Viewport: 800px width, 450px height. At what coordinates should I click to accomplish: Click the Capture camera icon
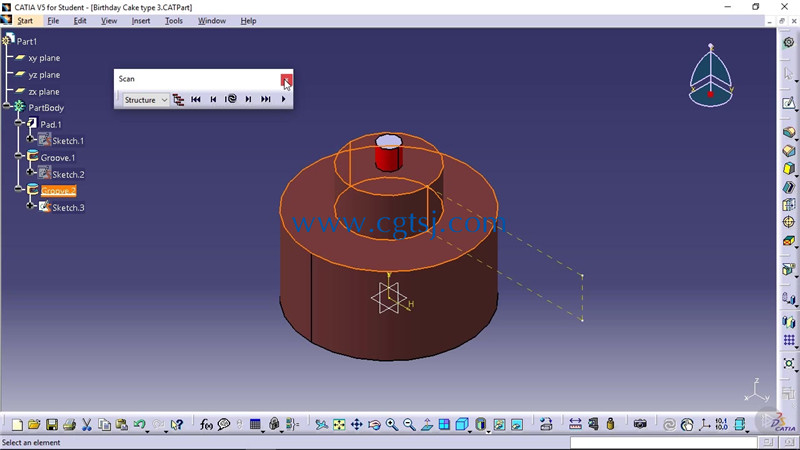point(640,424)
